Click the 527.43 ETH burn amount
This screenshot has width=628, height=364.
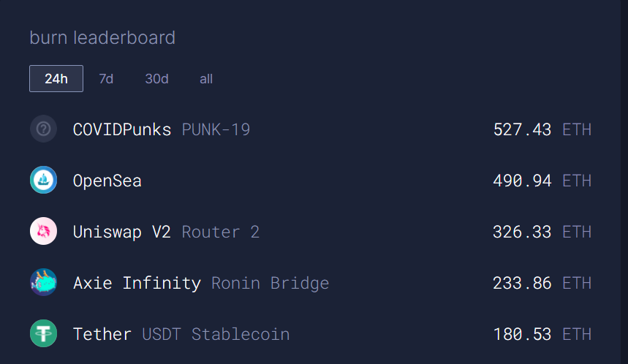pyautogui.click(x=542, y=130)
